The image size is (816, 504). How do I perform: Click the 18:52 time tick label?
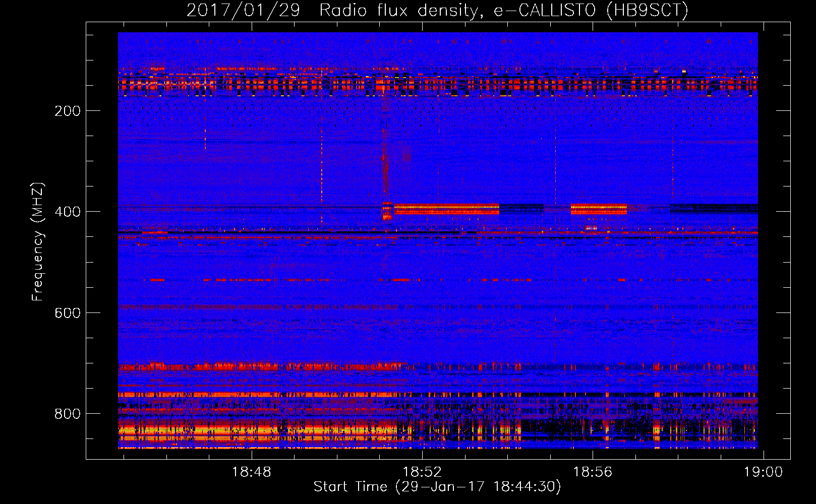[x=422, y=472]
